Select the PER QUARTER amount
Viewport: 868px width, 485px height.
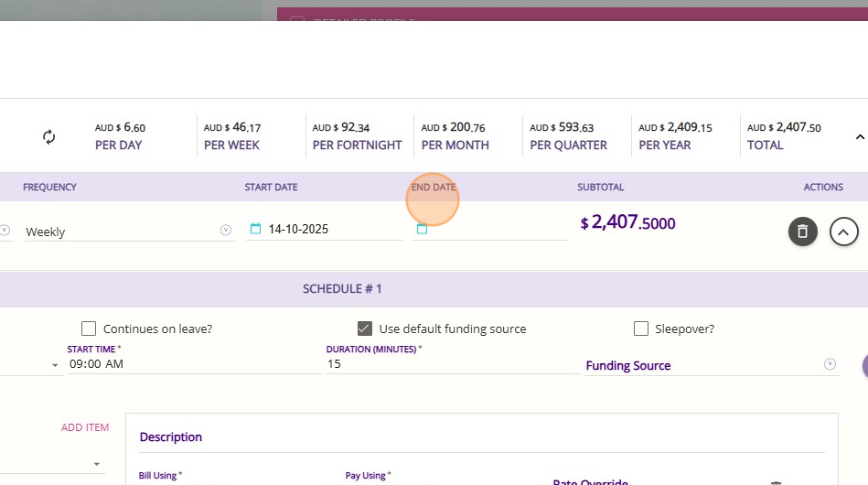[x=562, y=127]
